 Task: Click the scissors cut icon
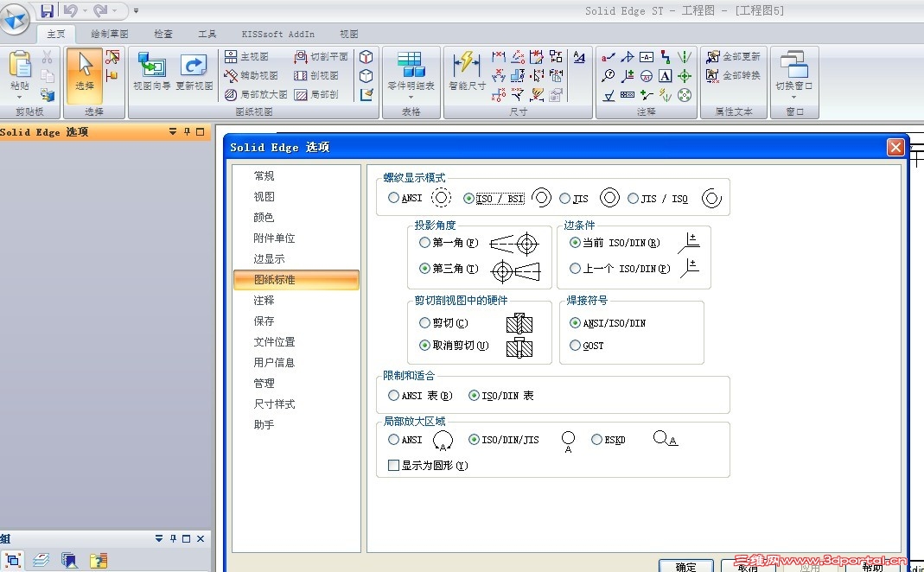coord(48,56)
